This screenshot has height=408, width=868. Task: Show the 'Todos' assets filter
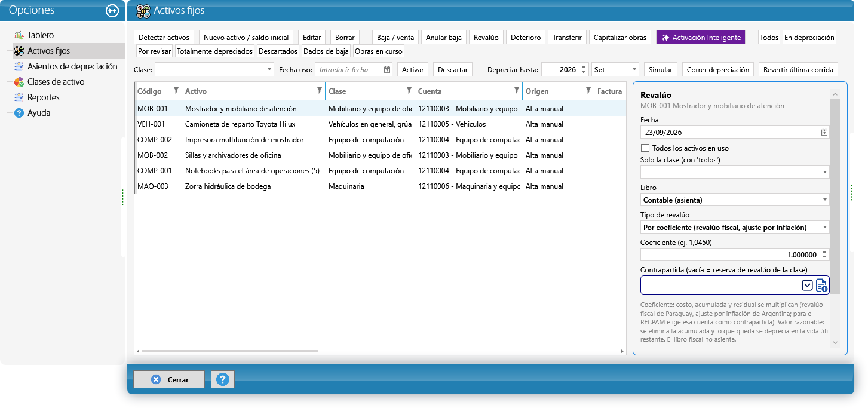769,38
